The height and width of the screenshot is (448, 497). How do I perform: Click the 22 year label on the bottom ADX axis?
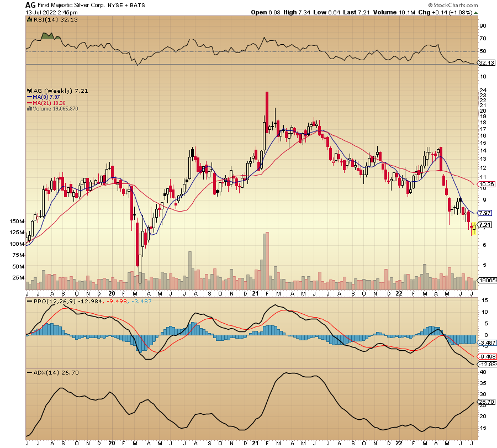399,443
